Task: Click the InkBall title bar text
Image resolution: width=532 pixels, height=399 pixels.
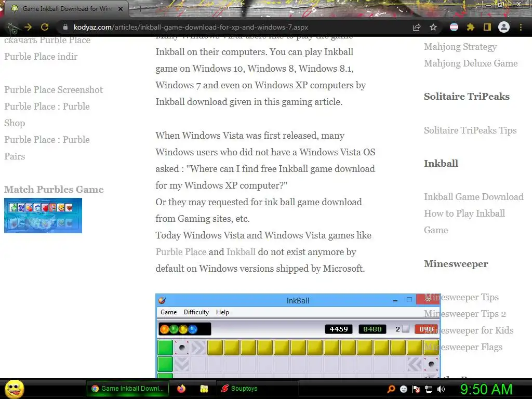Action: pos(298,301)
